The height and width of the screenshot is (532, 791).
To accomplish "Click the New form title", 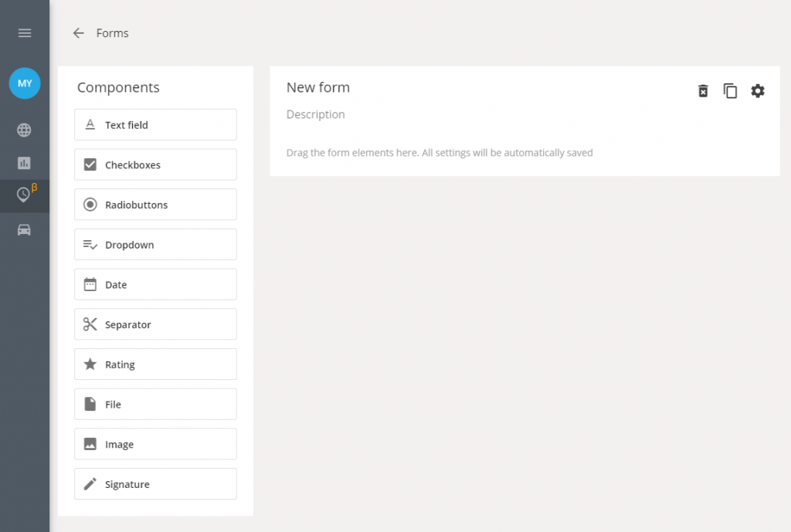I will [317, 87].
